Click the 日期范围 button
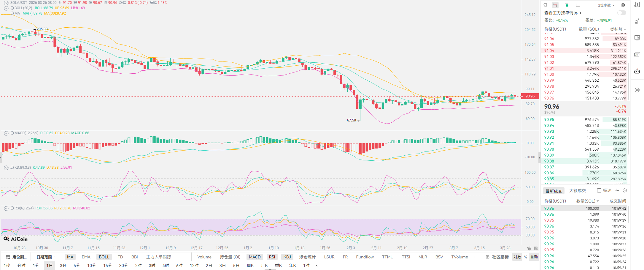Viewport: 644px width, 270px height. pyautogui.click(x=44, y=257)
